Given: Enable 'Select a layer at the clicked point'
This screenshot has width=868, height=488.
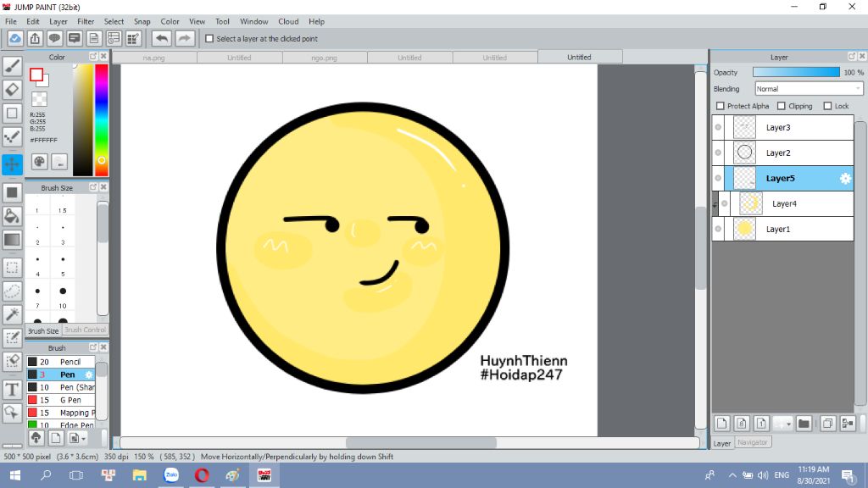Looking at the screenshot, I should point(209,39).
